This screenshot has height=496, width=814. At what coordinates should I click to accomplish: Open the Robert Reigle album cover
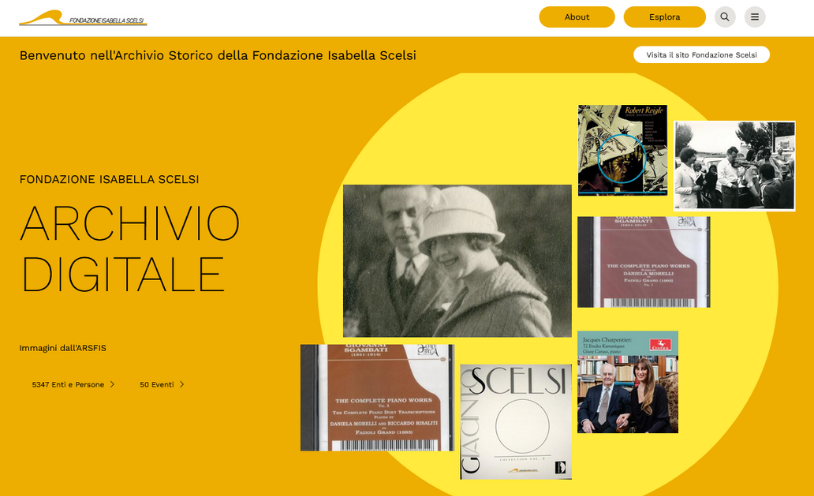pos(622,150)
